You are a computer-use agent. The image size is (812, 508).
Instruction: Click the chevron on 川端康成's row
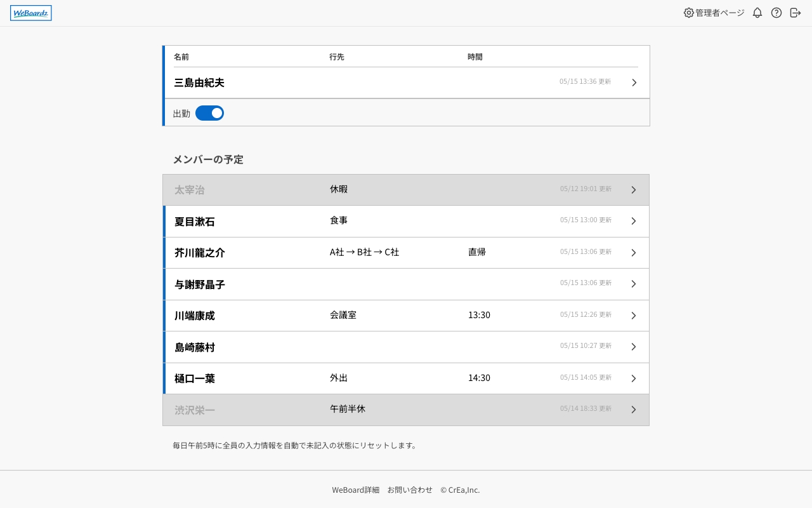coord(633,316)
